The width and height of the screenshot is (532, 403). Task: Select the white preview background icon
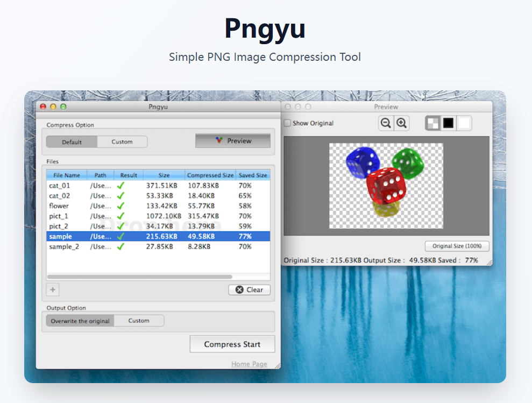[464, 123]
